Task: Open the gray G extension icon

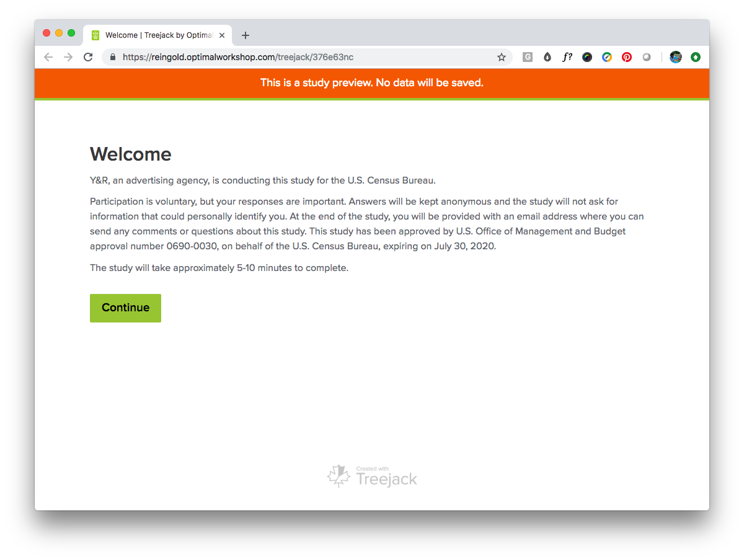Action: (x=528, y=57)
